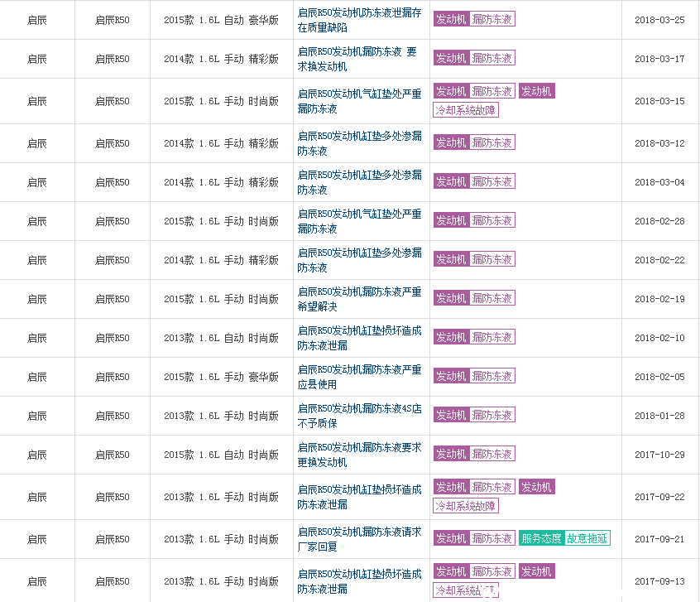
Task: Click '2015款 1.6L 自动 豪华版' in the 2018-03-25 row
Action: [221, 20]
